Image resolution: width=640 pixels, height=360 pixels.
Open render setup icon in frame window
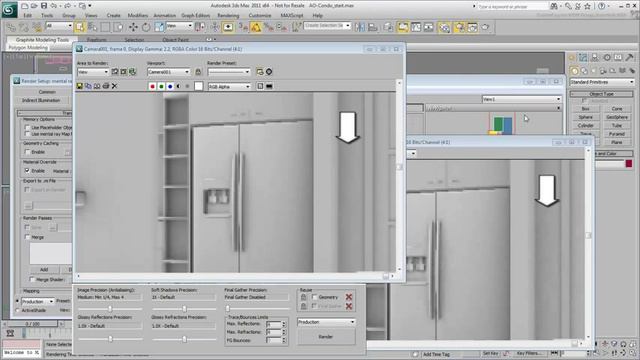pyautogui.click(x=260, y=72)
